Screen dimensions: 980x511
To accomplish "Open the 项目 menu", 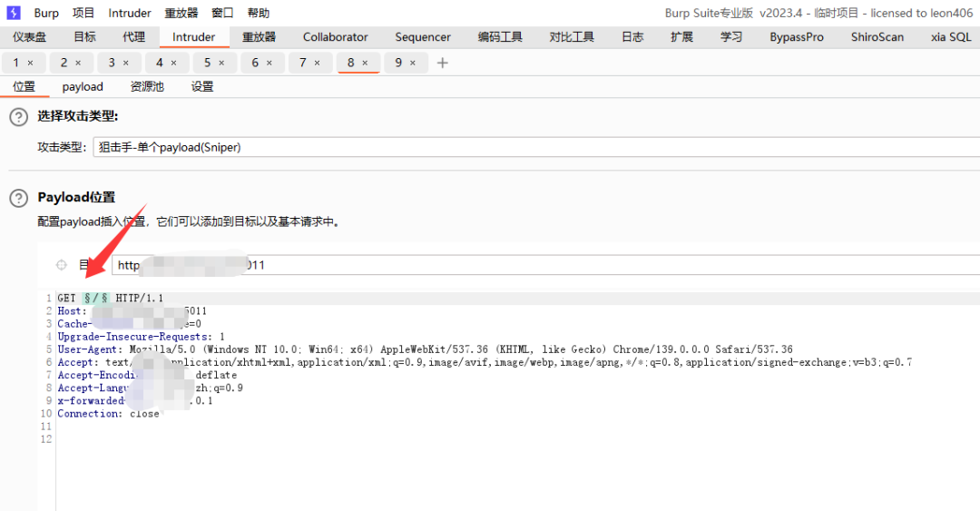I will [x=83, y=13].
